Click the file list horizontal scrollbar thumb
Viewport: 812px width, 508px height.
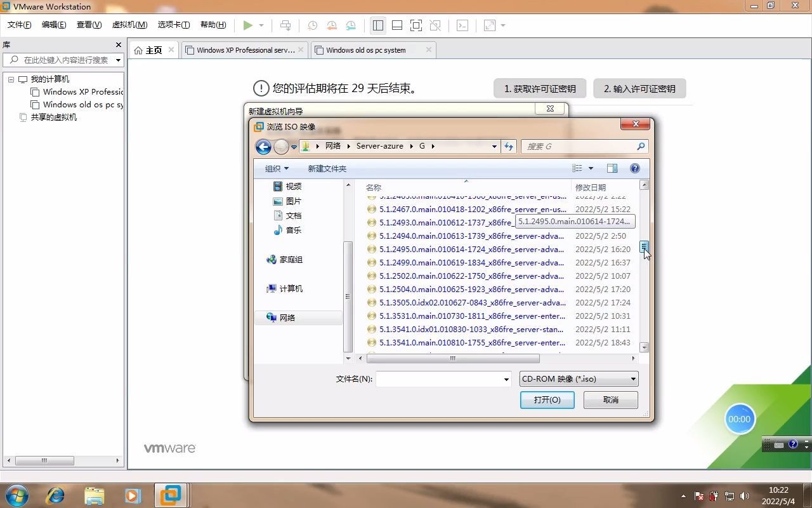tap(453, 358)
